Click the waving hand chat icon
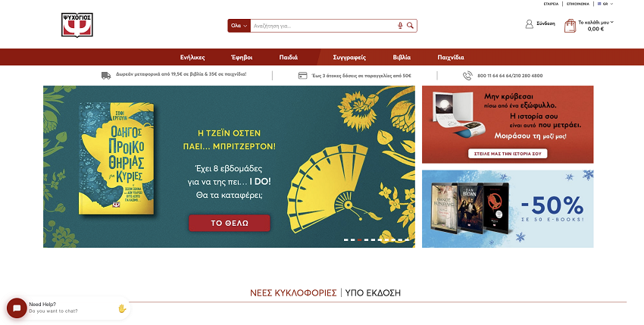Viewport: 644px width, 325px height. (122, 308)
